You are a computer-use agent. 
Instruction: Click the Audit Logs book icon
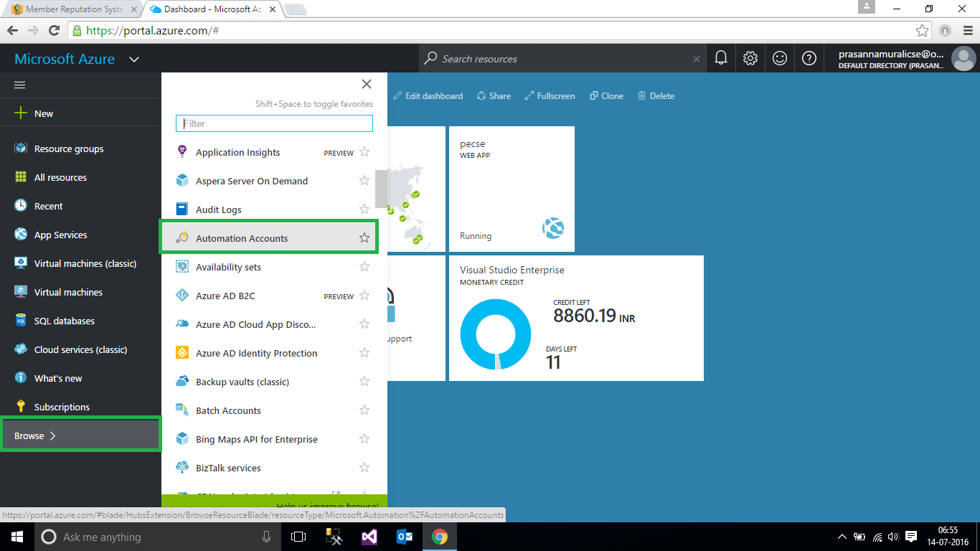(x=182, y=209)
